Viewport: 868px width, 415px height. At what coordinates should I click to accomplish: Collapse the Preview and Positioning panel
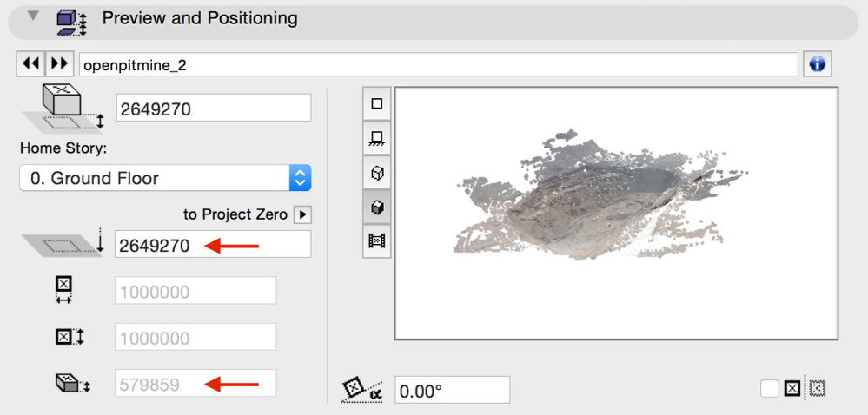click(34, 16)
